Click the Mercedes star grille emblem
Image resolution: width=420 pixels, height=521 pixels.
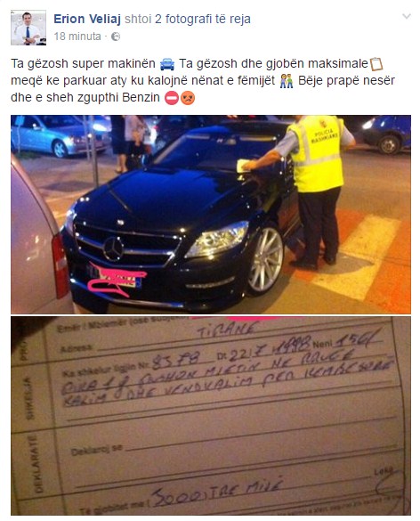point(113,248)
